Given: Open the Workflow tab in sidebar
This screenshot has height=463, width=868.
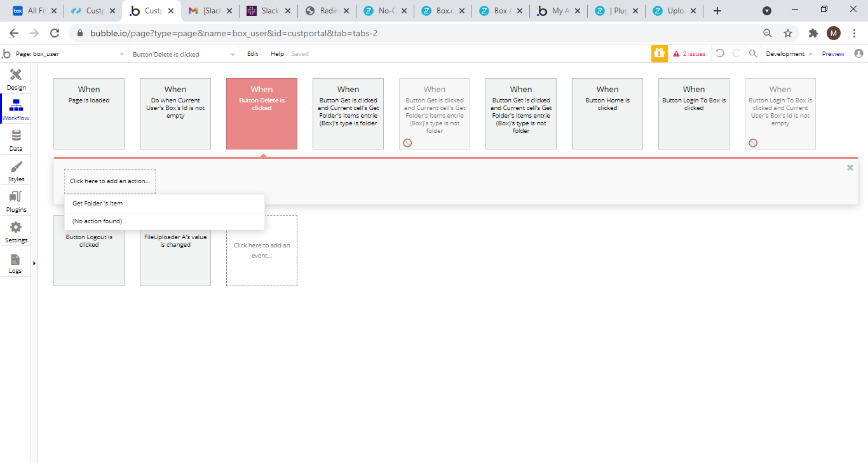Looking at the screenshot, I should [x=16, y=109].
